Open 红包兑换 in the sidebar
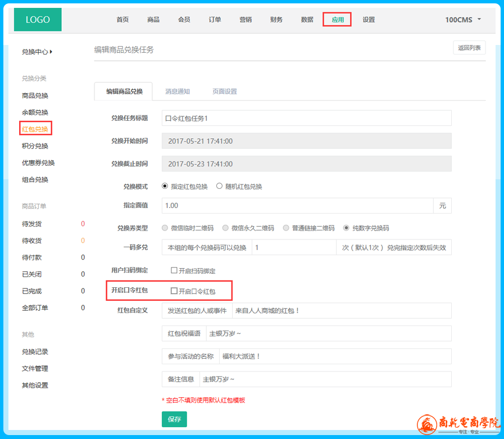 (x=35, y=129)
